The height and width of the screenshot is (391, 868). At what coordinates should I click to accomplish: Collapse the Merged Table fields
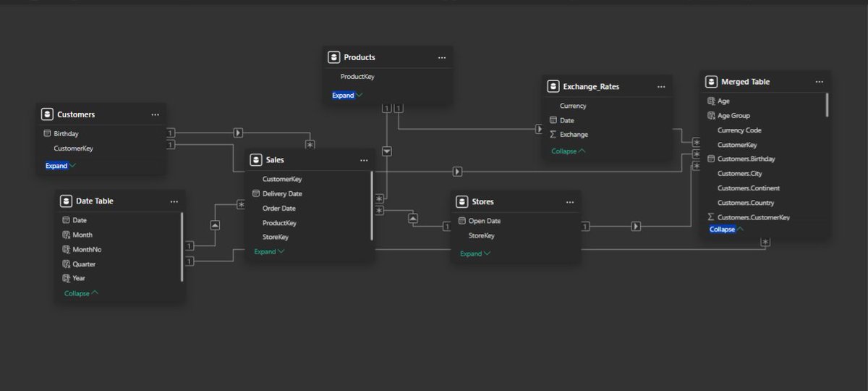pos(727,229)
